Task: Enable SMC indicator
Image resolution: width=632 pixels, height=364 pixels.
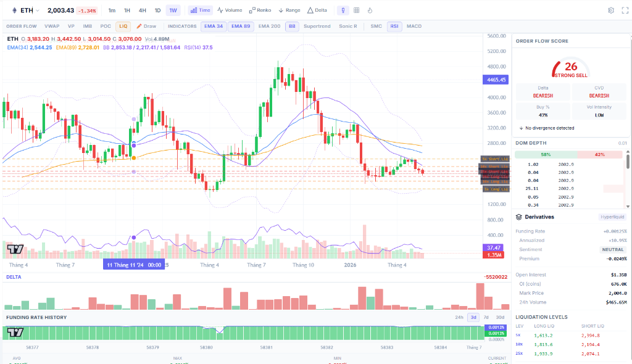Action: (376, 26)
